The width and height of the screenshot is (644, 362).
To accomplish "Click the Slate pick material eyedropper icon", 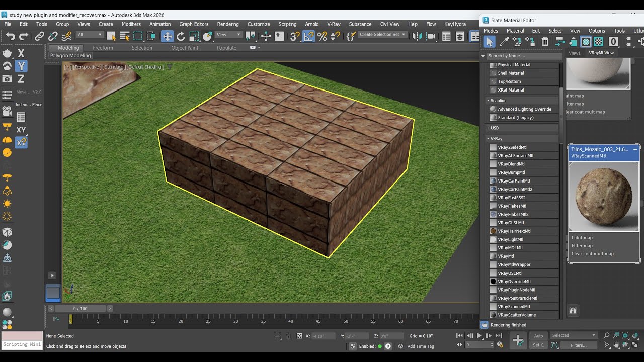I will 504,42.
